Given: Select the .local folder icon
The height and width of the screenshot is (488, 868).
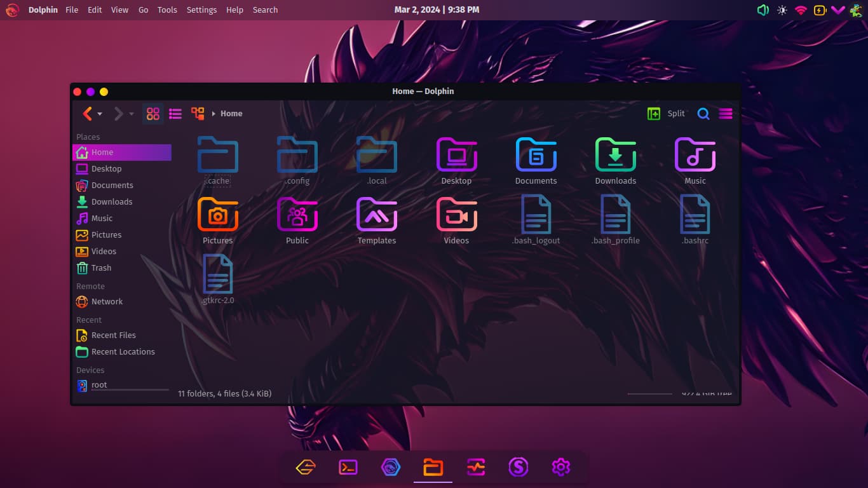Looking at the screenshot, I should 377,154.
